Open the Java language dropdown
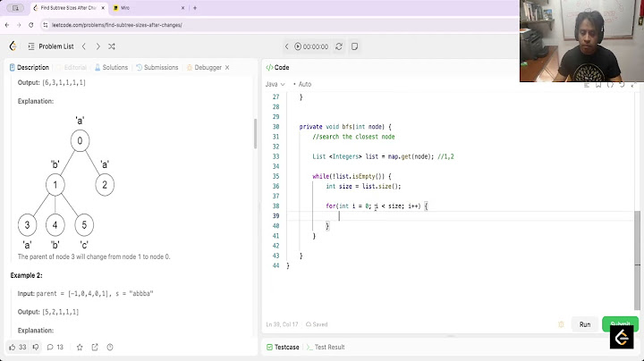The width and height of the screenshot is (644, 361). click(x=275, y=84)
